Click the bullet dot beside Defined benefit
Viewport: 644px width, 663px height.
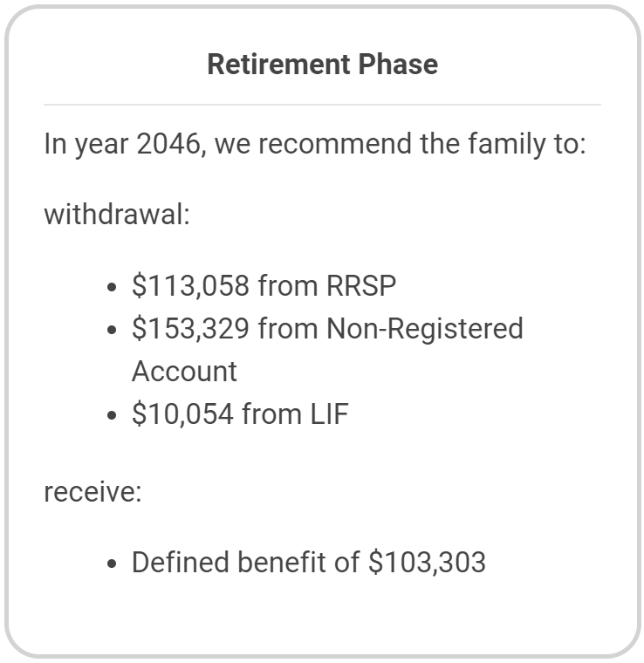(112, 564)
